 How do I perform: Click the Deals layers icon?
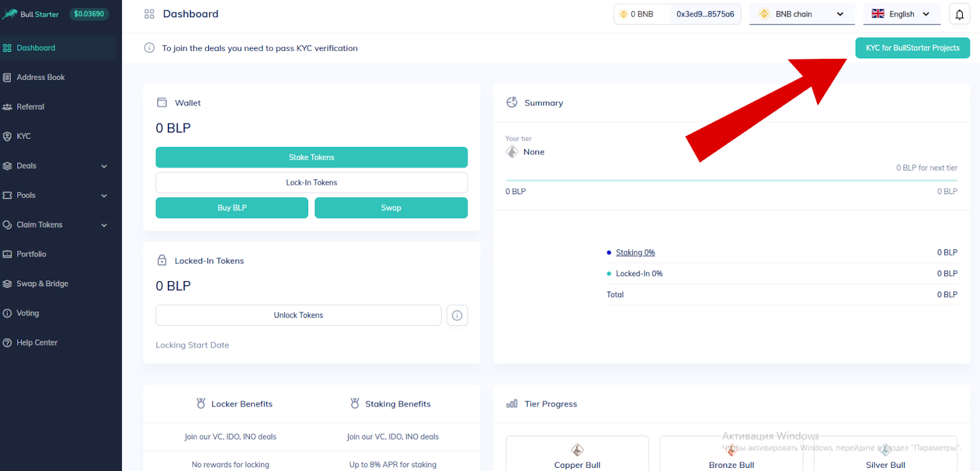pyautogui.click(x=7, y=166)
